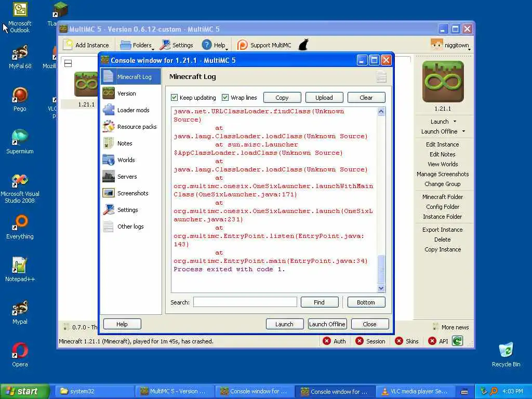Click the large 1.21.1 instance icon on the right
Image resolution: width=532 pixels, height=399 pixels.
[x=443, y=82]
